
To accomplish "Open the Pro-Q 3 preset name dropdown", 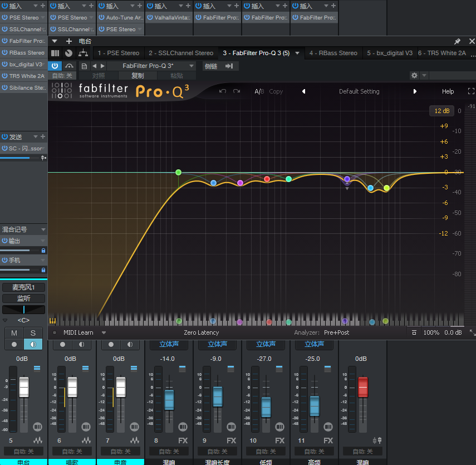I will [x=192, y=66].
